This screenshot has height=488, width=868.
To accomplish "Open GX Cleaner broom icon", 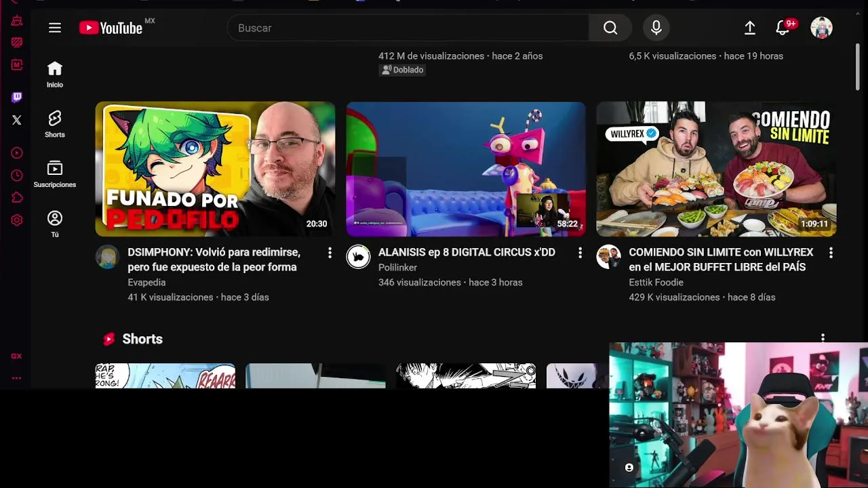I will 17,21.
